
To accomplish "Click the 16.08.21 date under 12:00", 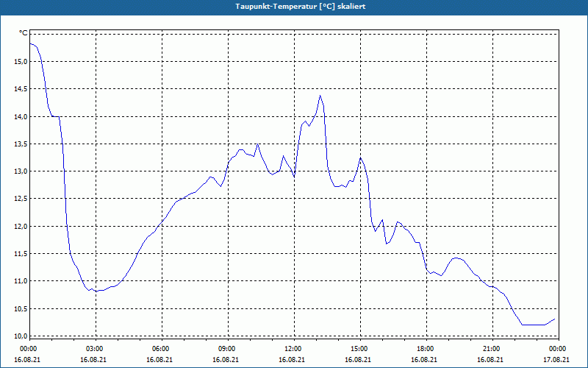I will 292,359.
